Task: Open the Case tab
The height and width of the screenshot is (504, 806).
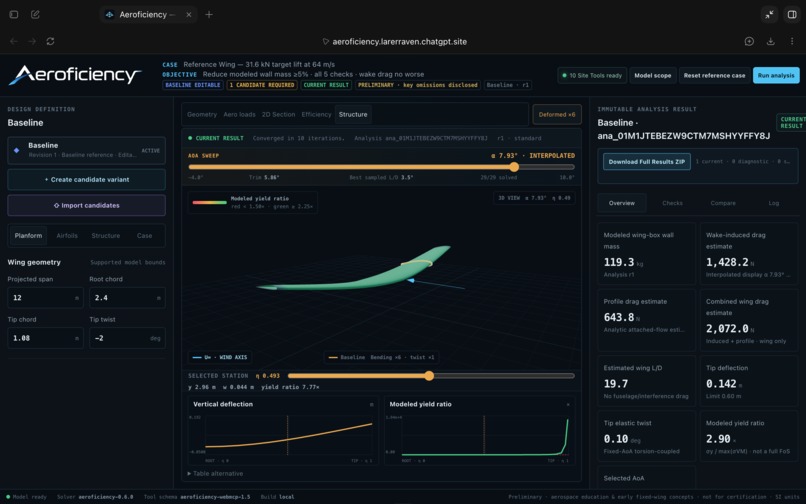Action: (x=144, y=236)
